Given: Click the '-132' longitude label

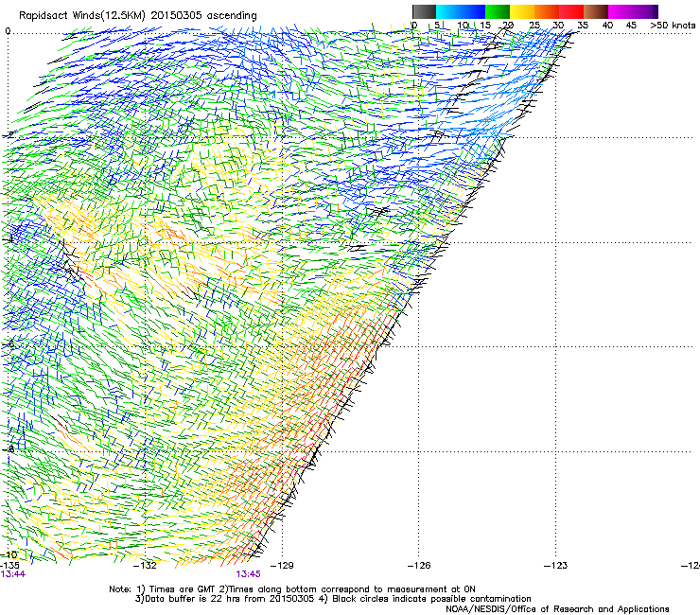Looking at the screenshot, I should 146,566.
